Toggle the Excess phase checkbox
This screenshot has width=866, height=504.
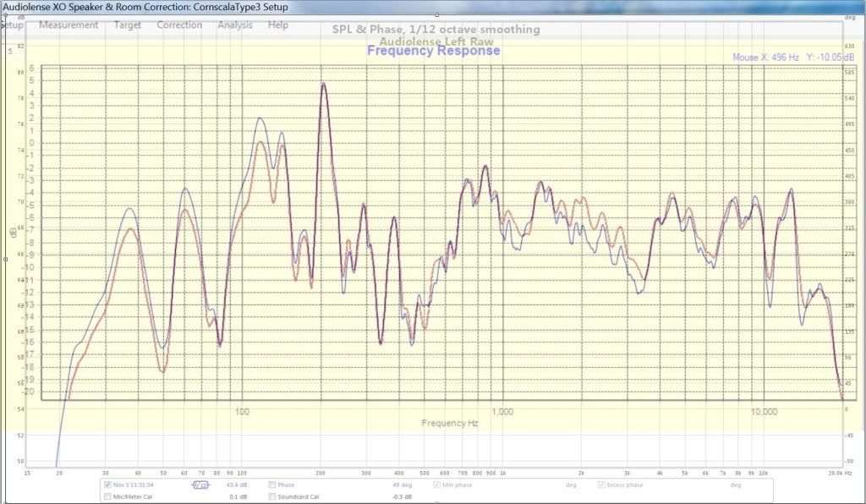[601, 485]
